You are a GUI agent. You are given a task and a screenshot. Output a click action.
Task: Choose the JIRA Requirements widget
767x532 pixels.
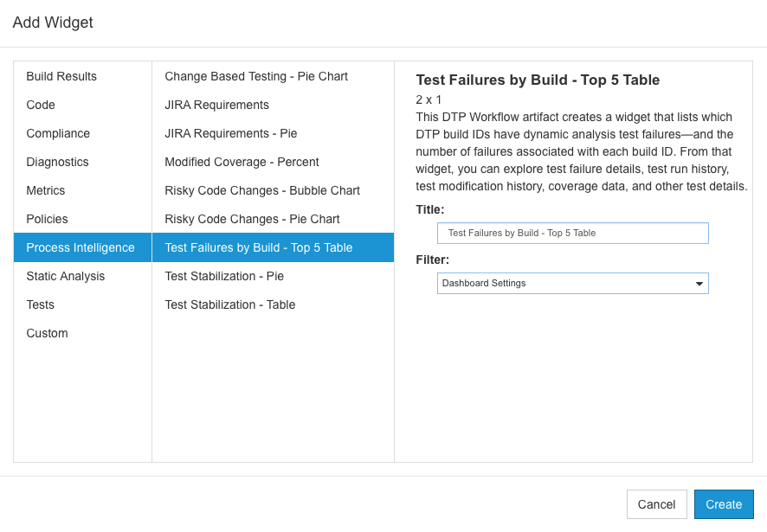[273, 105]
